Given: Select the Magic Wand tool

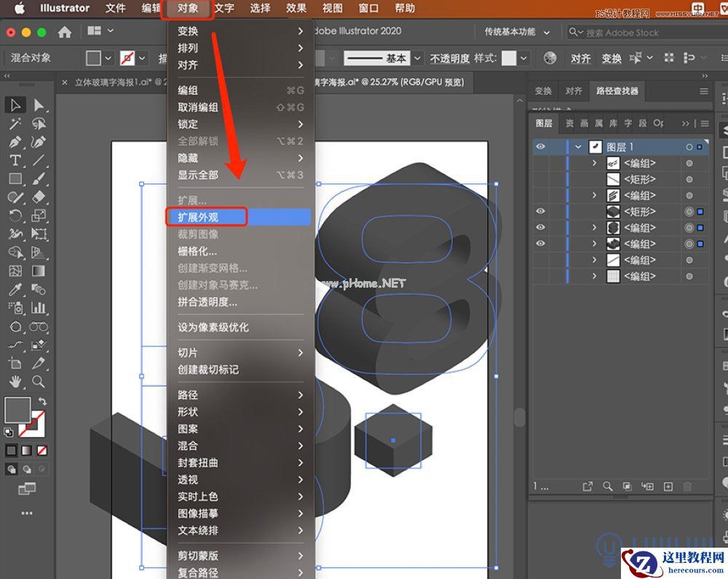Looking at the screenshot, I should tap(15, 124).
